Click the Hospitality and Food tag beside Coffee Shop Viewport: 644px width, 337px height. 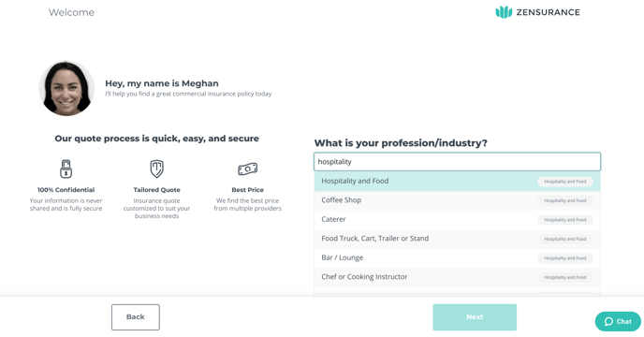click(565, 200)
